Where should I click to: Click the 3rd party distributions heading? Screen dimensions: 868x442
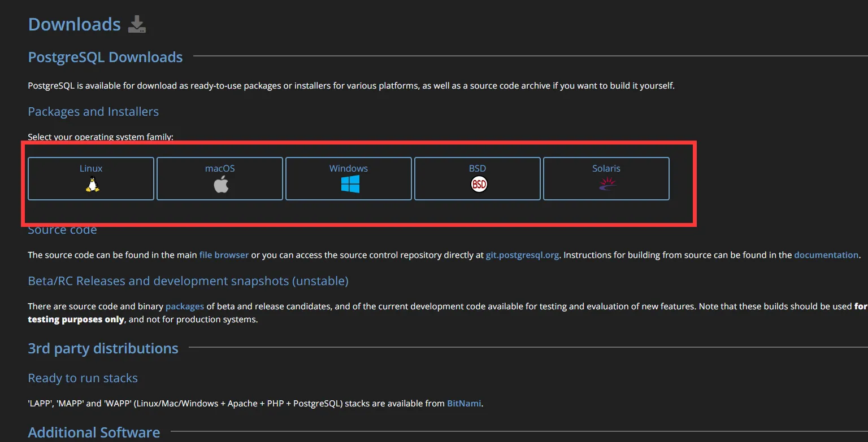(x=103, y=348)
